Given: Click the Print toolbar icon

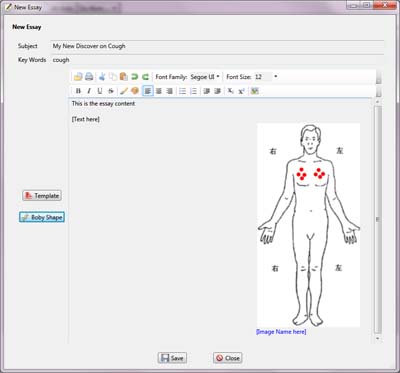Looking at the screenshot, I should [89, 77].
